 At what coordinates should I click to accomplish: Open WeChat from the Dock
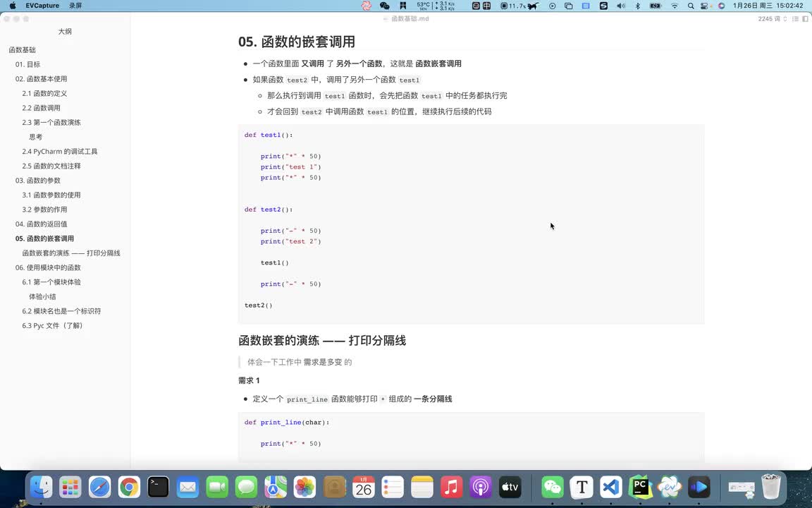click(x=553, y=488)
